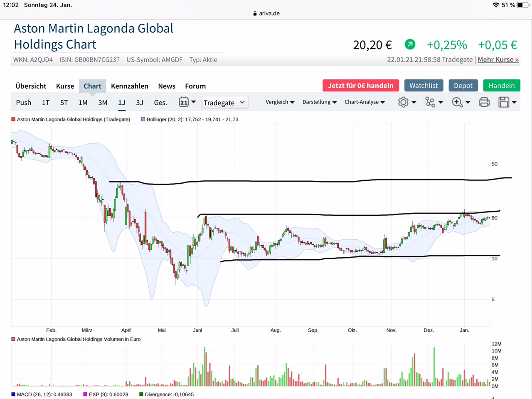532x399 pixels.
Task: Click the green Handeln button
Action: (x=502, y=86)
